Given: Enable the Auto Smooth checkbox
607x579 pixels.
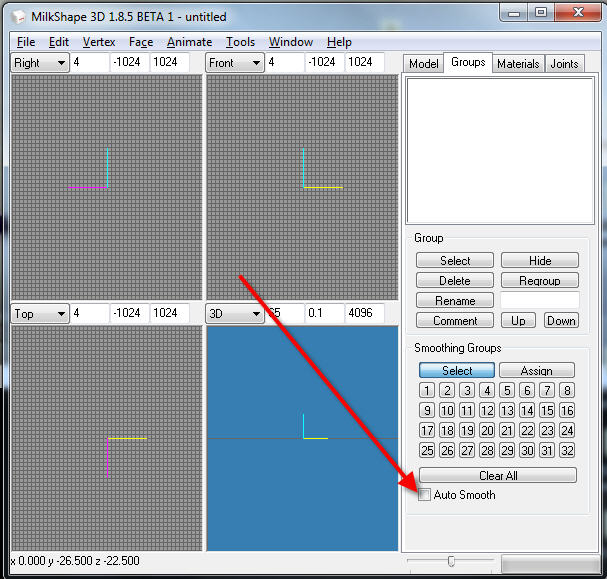Looking at the screenshot, I should tap(427, 495).
